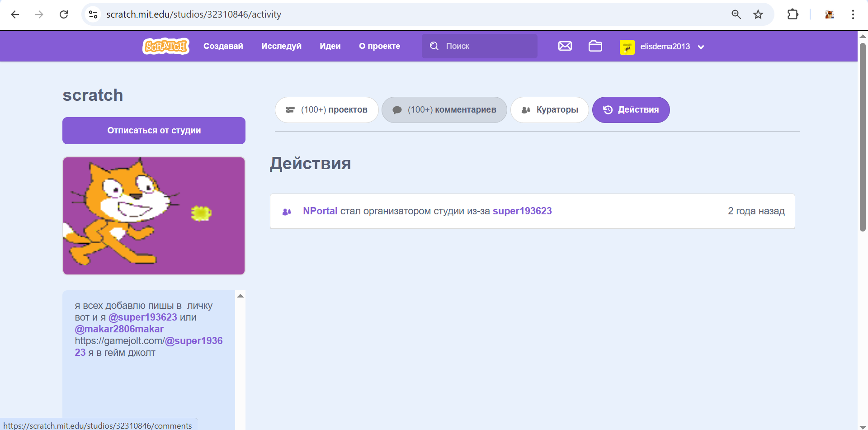This screenshot has width=868, height=430.
Task: Click the Действия page heading
Action: click(310, 163)
